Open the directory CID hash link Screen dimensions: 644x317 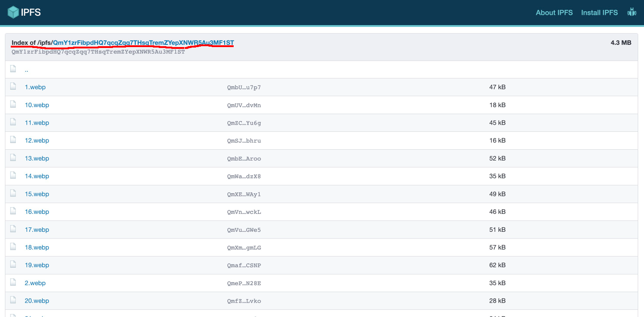click(x=144, y=43)
